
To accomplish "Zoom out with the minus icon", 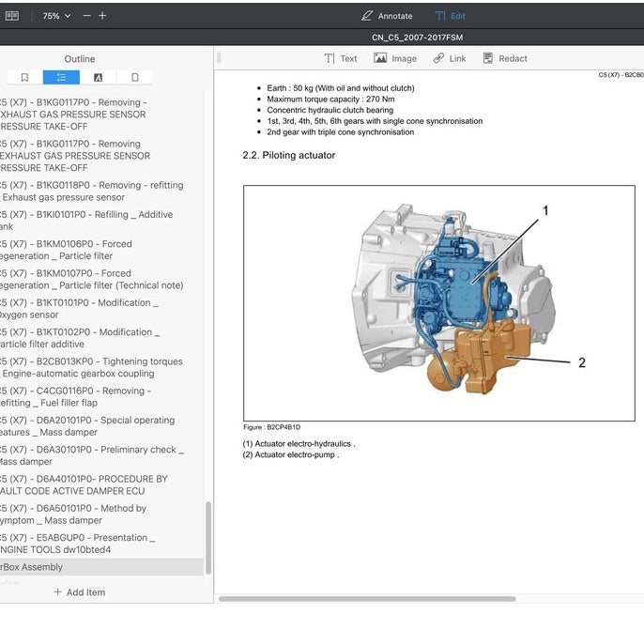I will [x=86, y=16].
